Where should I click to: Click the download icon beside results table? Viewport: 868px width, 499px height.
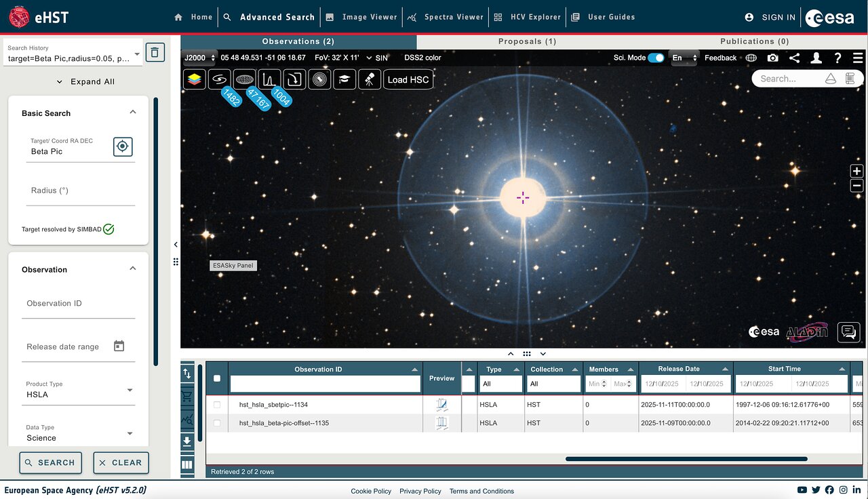187,441
